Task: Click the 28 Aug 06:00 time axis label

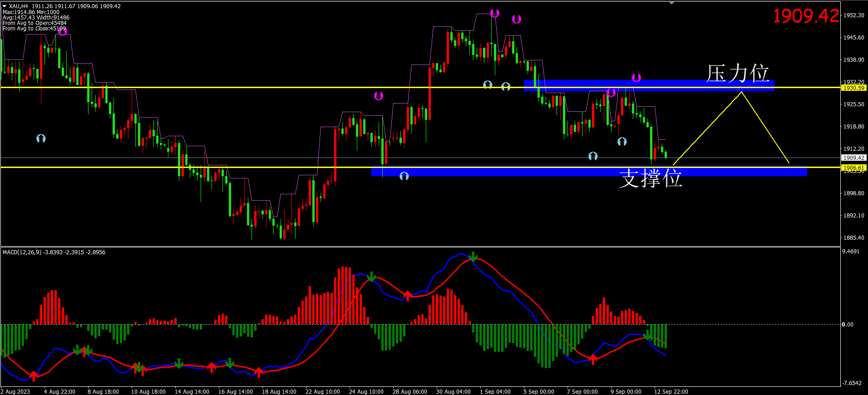Action: 410,391
